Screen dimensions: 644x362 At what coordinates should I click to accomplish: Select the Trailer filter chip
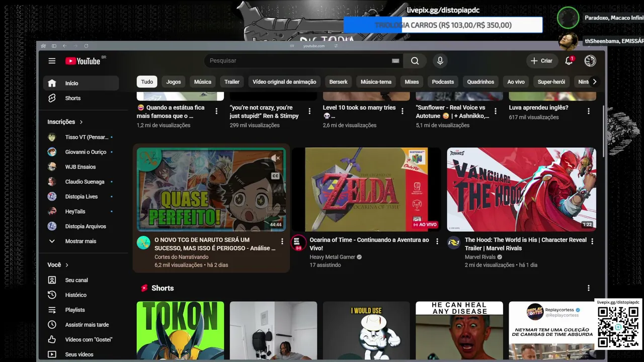(x=232, y=82)
